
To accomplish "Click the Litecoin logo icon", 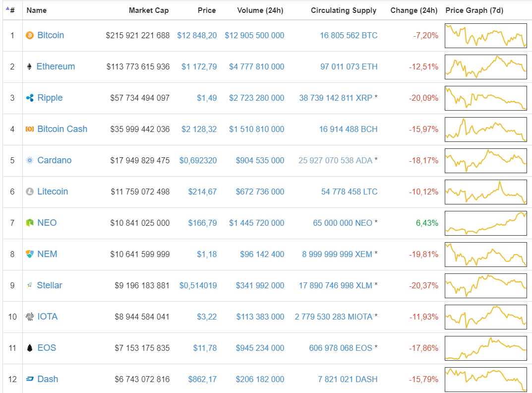I will 30,192.
